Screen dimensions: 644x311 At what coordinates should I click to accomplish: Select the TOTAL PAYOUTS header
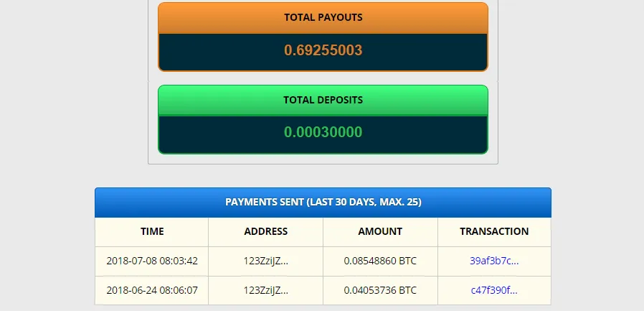click(x=323, y=18)
